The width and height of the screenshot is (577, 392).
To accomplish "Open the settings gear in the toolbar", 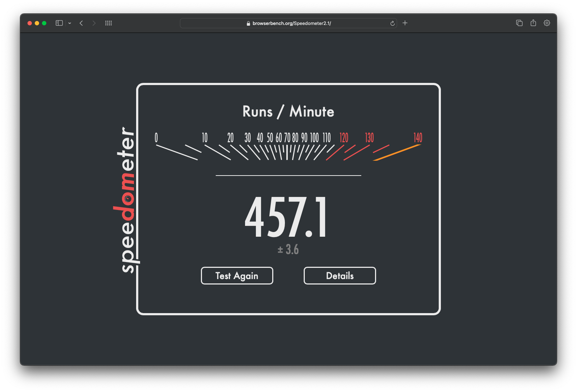I will tap(547, 23).
